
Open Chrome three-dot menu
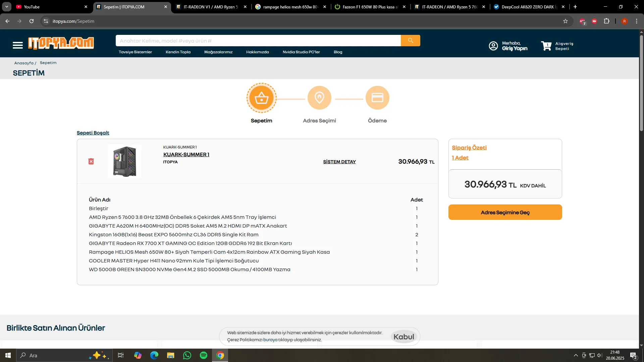point(637,21)
